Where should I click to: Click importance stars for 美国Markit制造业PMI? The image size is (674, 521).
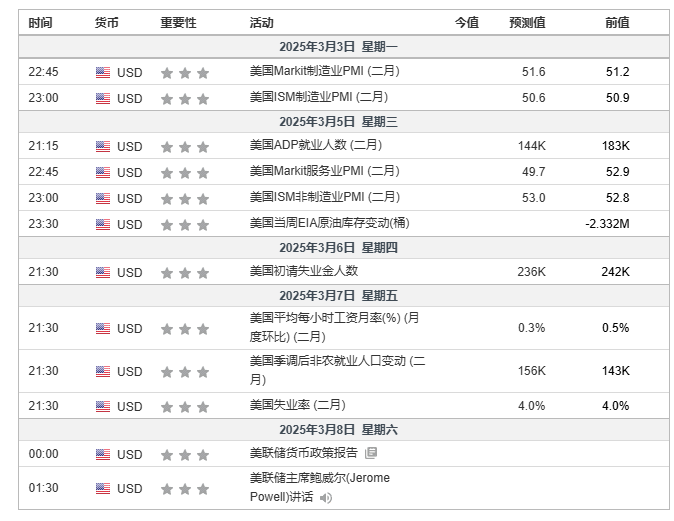click(184, 73)
